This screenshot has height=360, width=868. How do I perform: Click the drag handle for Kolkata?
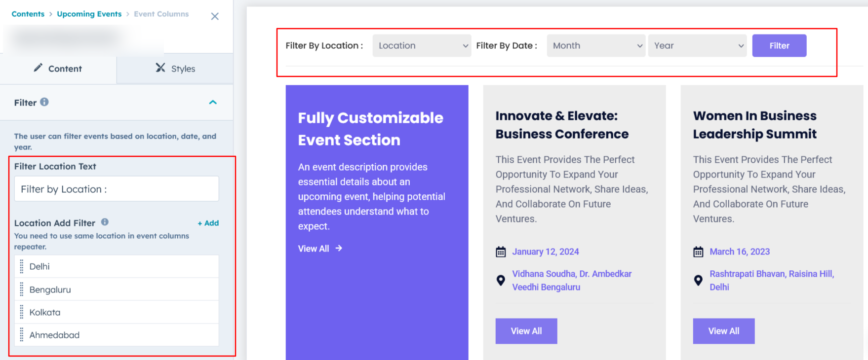pos(22,312)
